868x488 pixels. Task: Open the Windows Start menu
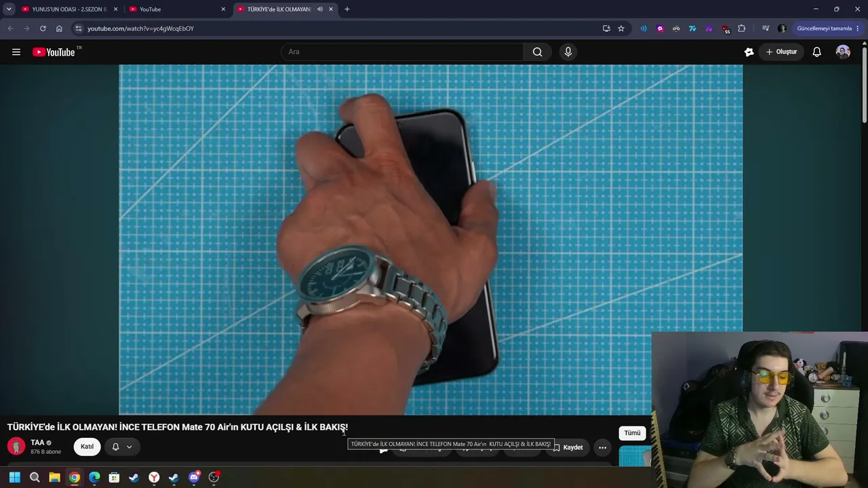pyautogui.click(x=15, y=477)
